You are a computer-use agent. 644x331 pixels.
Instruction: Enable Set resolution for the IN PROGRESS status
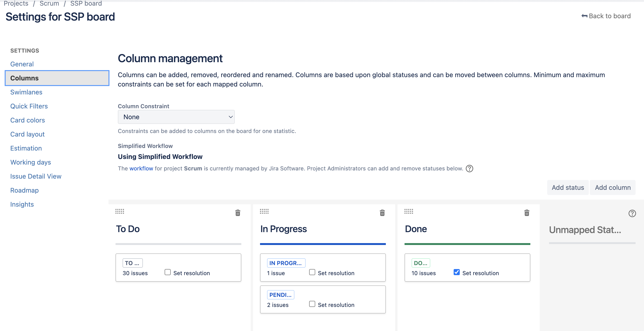[312, 272]
